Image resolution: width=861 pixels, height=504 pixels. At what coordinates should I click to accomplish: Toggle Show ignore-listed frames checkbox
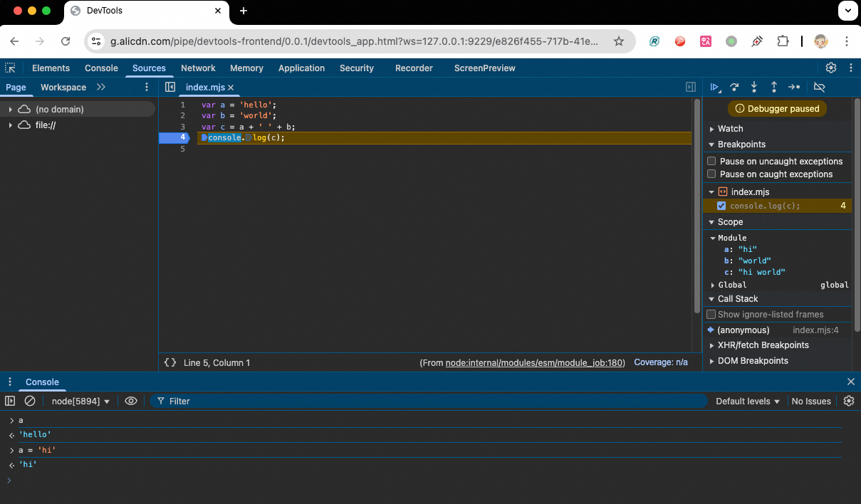(711, 315)
